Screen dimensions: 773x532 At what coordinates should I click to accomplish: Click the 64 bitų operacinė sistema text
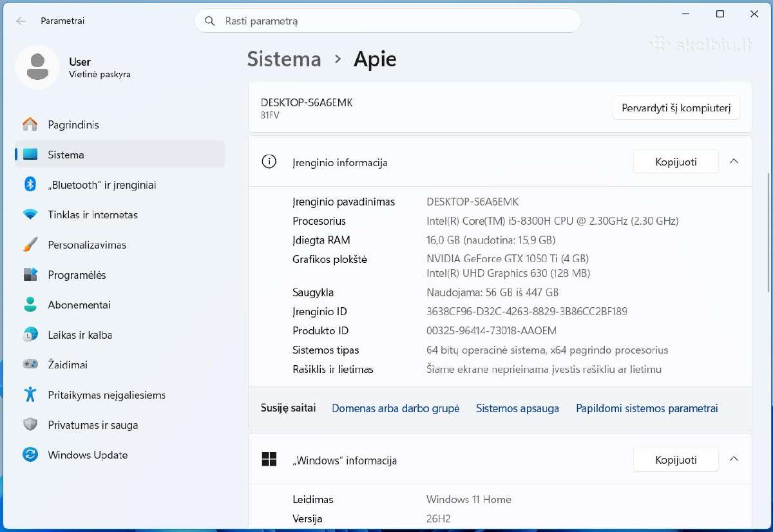pos(548,350)
